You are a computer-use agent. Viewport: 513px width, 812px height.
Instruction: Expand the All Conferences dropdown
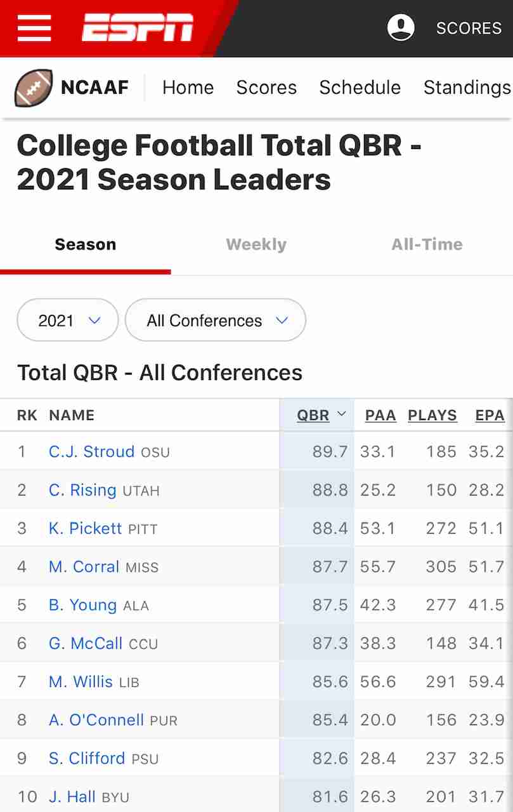tap(216, 320)
